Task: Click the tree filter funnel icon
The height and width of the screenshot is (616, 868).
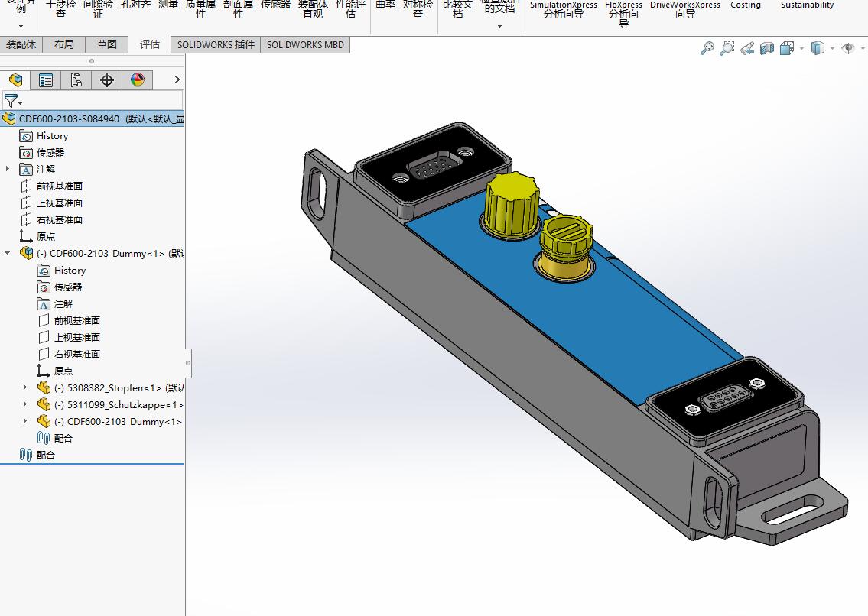Action: tap(10, 101)
